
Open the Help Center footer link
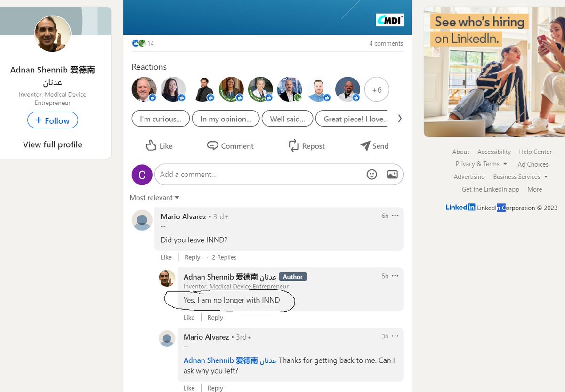click(x=535, y=152)
